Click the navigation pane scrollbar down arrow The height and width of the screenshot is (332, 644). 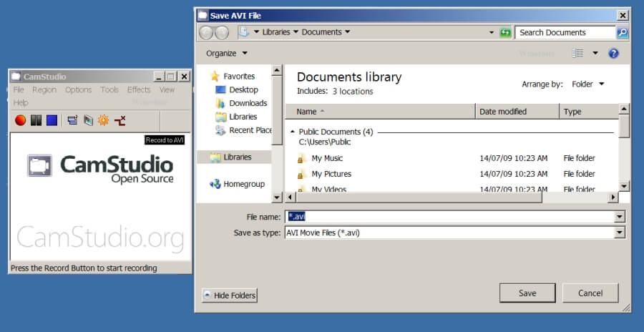(x=277, y=197)
